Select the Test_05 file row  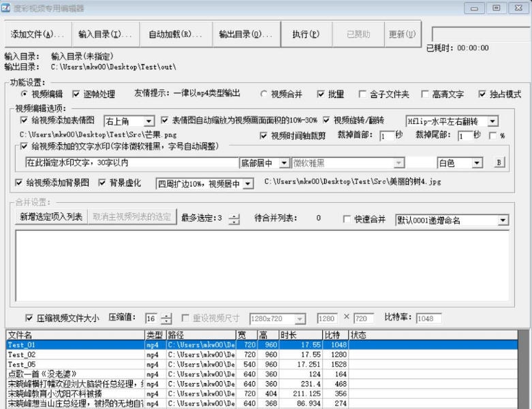click(262, 365)
